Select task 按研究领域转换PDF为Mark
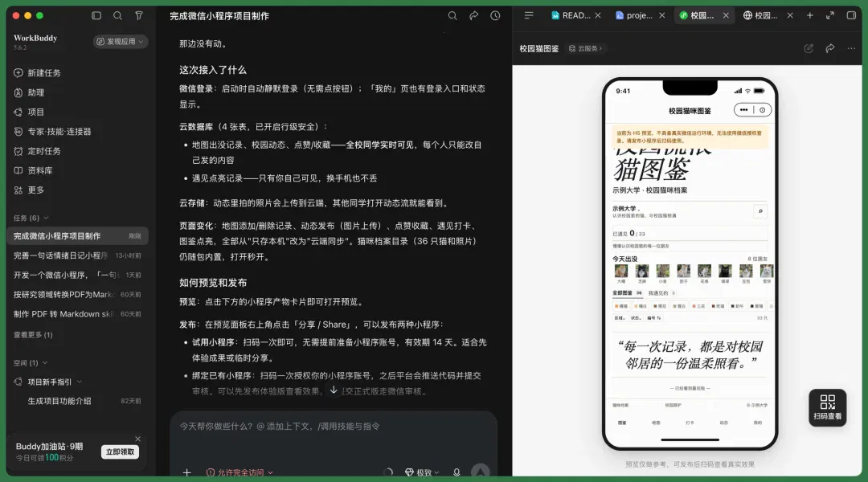The width and height of the screenshot is (868, 482). (77, 294)
